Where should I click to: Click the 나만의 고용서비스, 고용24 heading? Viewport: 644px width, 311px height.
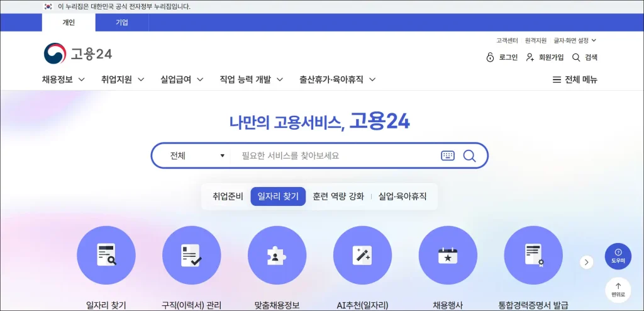tap(319, 122)
